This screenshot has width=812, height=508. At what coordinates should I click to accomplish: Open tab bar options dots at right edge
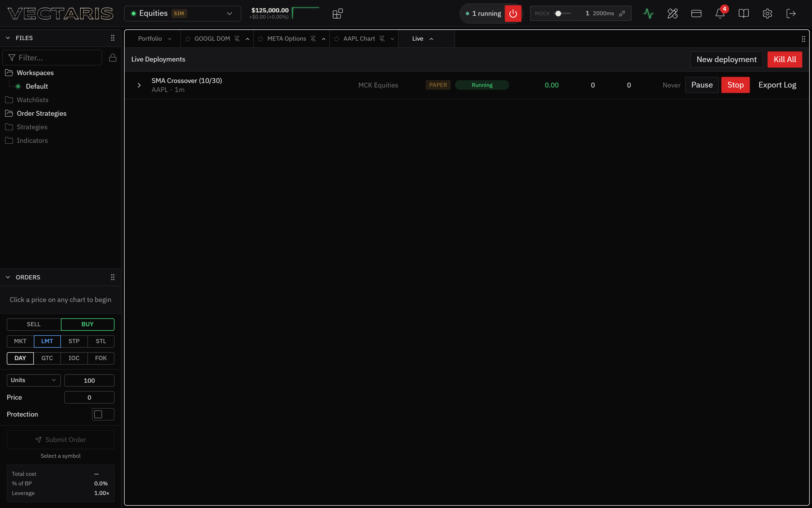pyautogui.click(x=803, y=39)
